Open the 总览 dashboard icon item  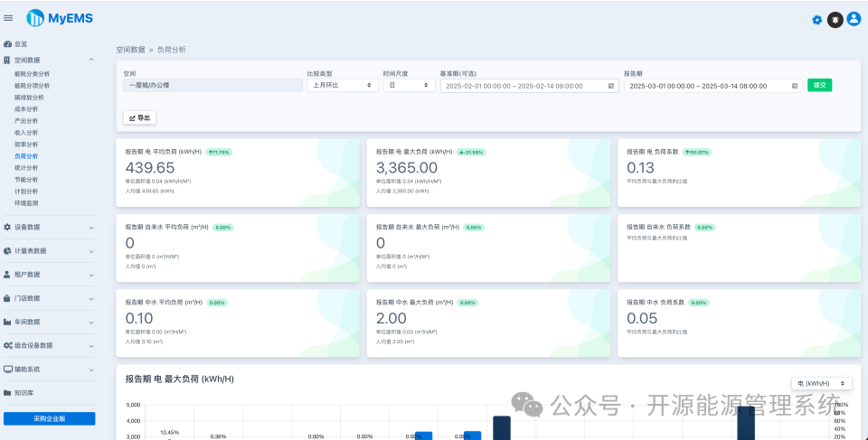point(15,44)
